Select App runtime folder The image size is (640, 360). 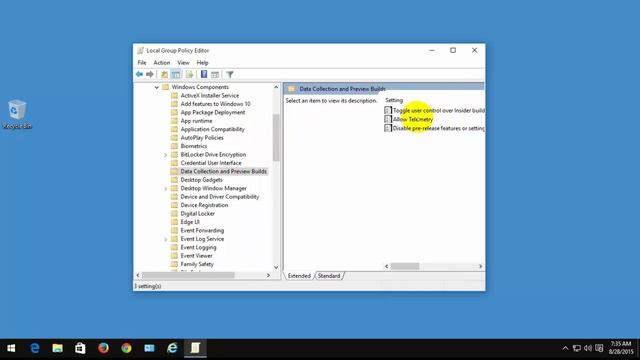click(196, 121)
